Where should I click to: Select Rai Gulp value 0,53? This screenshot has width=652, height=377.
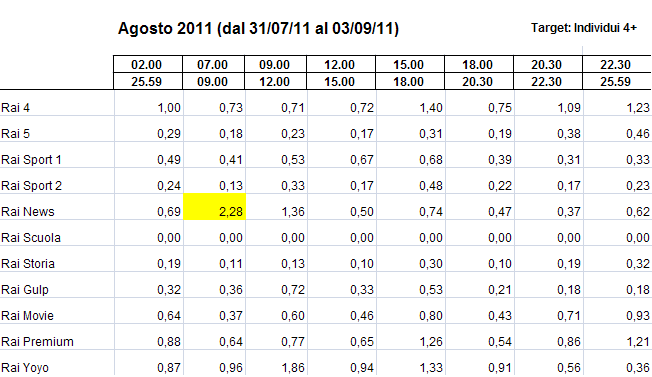click(x=431, y=290)
